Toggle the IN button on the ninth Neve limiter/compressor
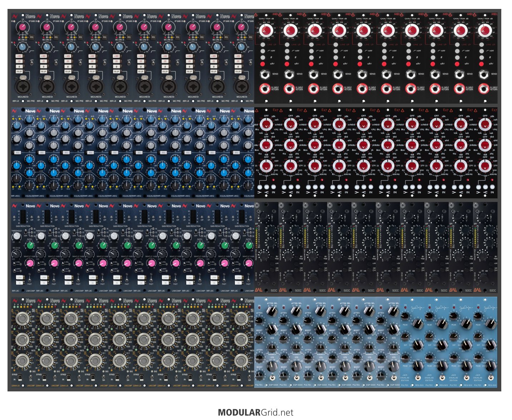The image size is (512, 420). [214, 283]
